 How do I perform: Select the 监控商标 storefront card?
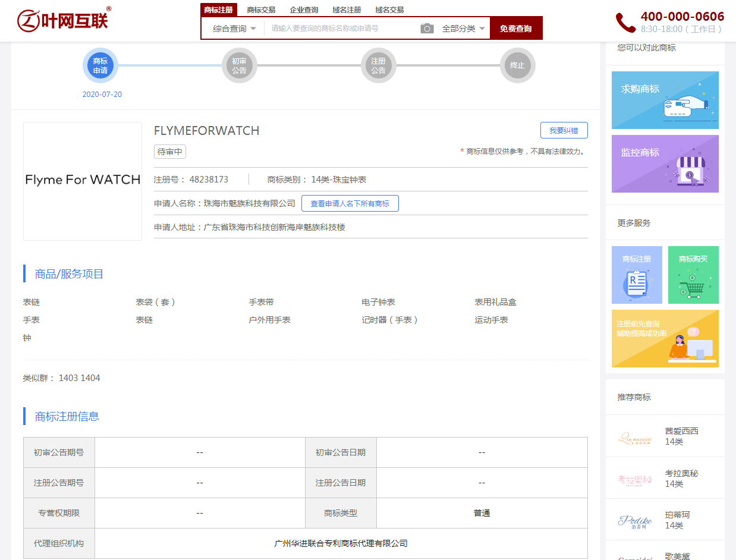pyautogui.click(x=665, y=163)
